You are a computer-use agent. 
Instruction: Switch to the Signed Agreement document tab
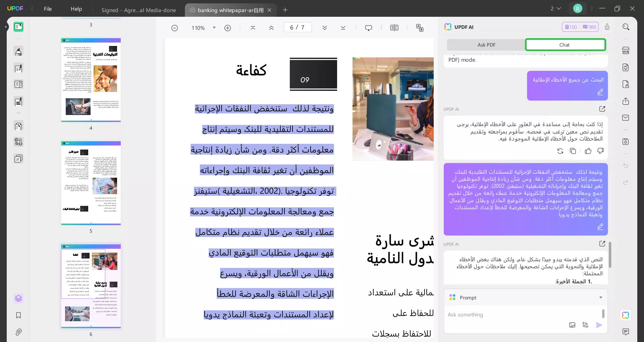point(139,10)
